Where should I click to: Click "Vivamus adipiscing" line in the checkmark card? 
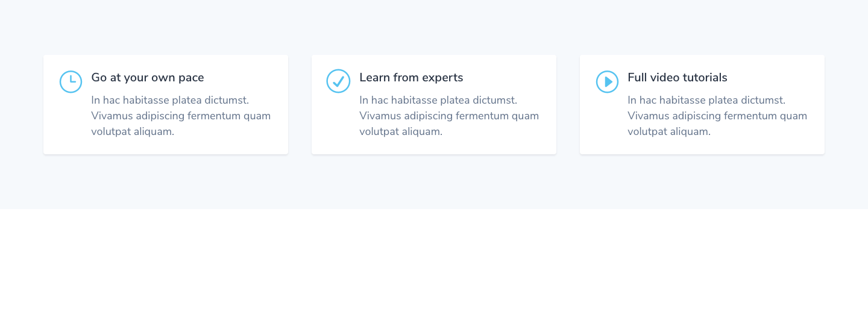pyautogui.click(x=449, y=116)
